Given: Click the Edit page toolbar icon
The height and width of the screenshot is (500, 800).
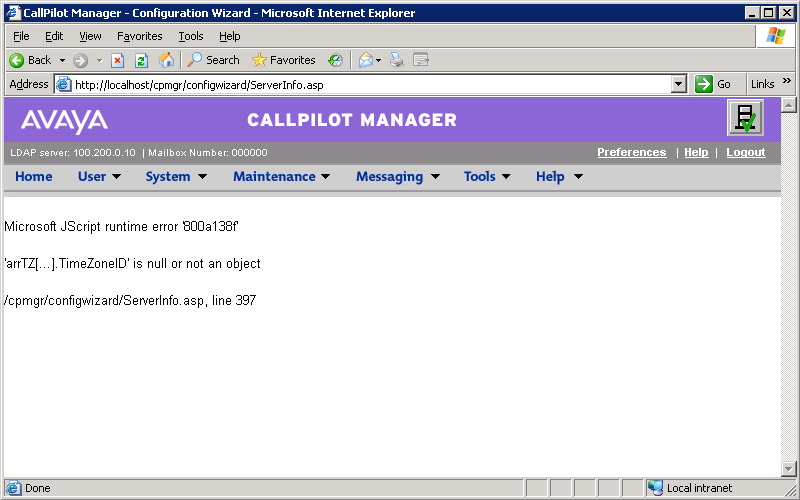Looking at the screenshot, I should point(421,60).
